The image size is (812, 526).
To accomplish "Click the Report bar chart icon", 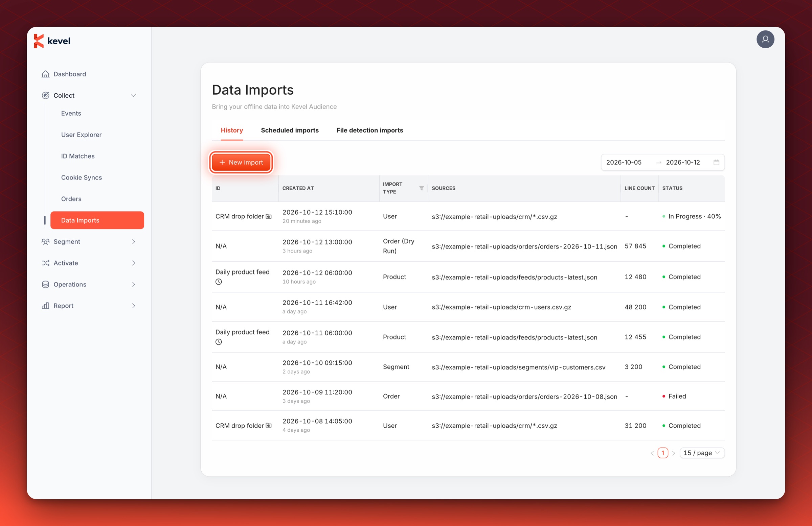I will click(x=45, y=306).
